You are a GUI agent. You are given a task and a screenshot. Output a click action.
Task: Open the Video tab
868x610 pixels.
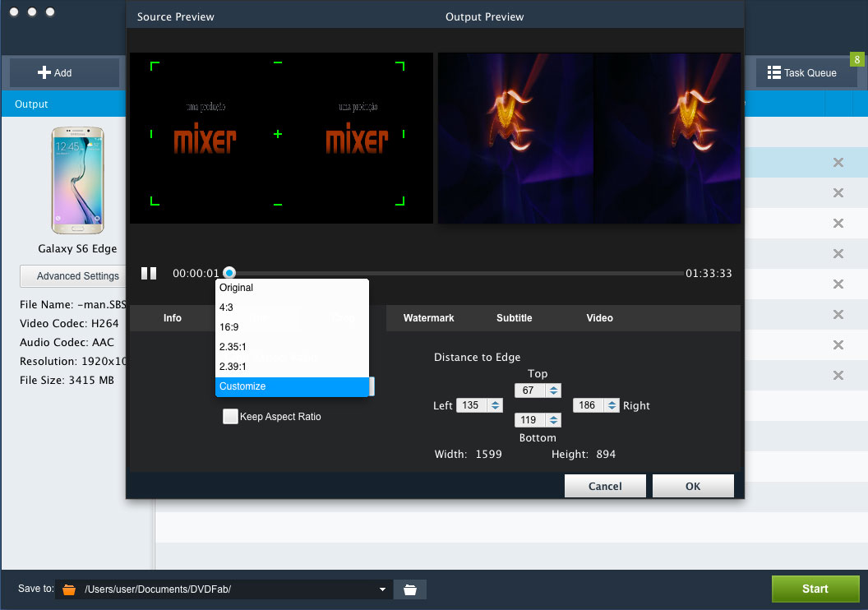point(599,317)
